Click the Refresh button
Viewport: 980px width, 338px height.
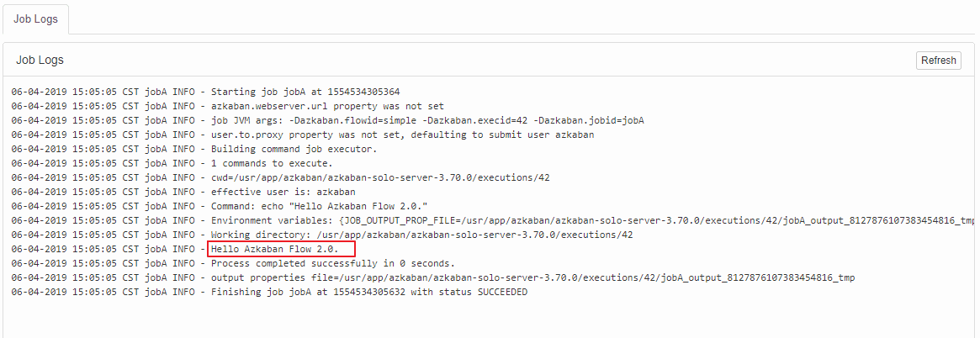938,61
